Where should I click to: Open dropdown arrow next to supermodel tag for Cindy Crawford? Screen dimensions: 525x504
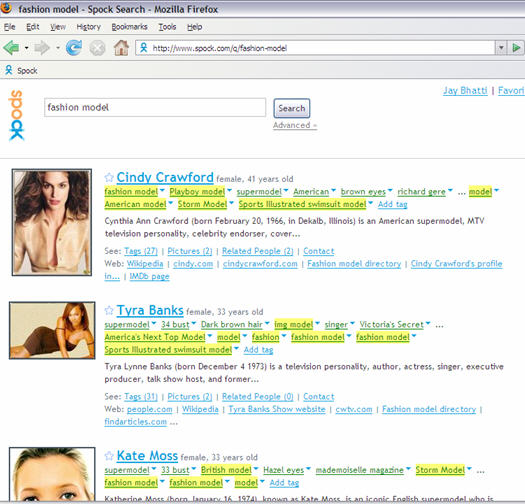click(286, 191)
